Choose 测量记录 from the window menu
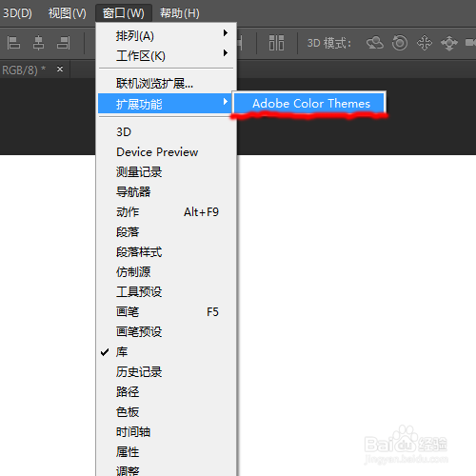 [x=167, y=172]
